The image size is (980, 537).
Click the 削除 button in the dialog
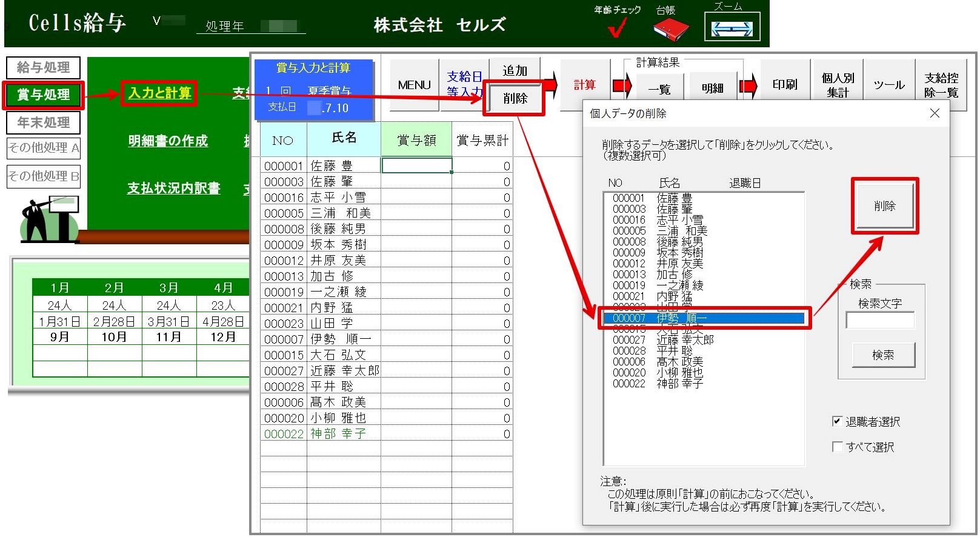(885, 206)
